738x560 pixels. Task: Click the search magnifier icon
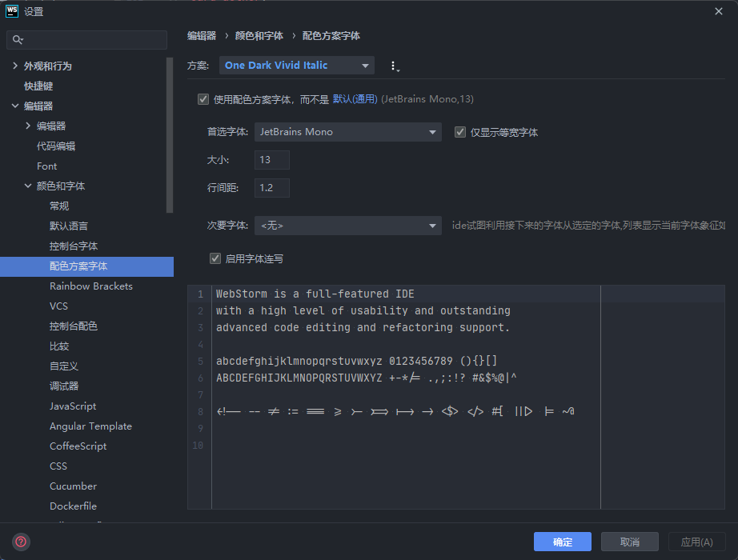18,39
